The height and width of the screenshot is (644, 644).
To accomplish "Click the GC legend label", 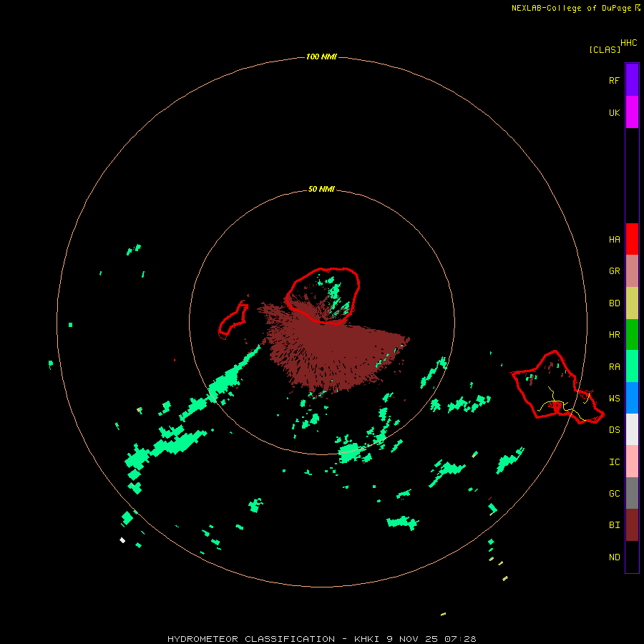I will point(614,494).
